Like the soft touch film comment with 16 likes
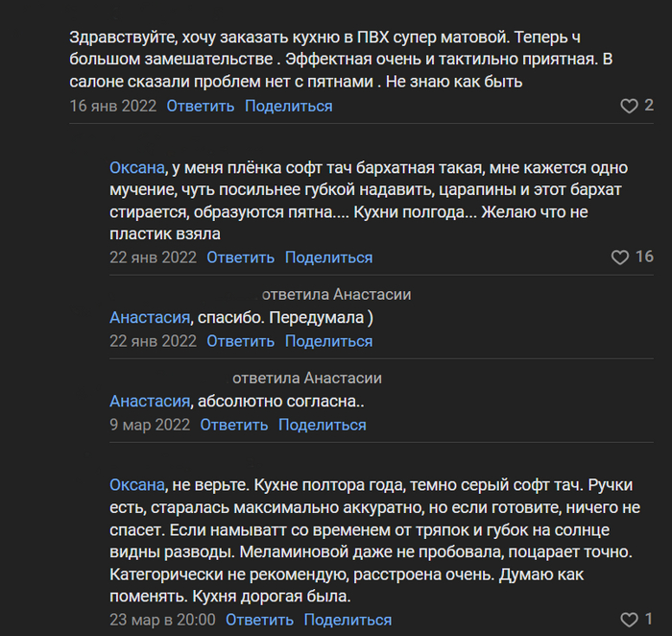Screen dimensions: 672x636 coord(620,257)
